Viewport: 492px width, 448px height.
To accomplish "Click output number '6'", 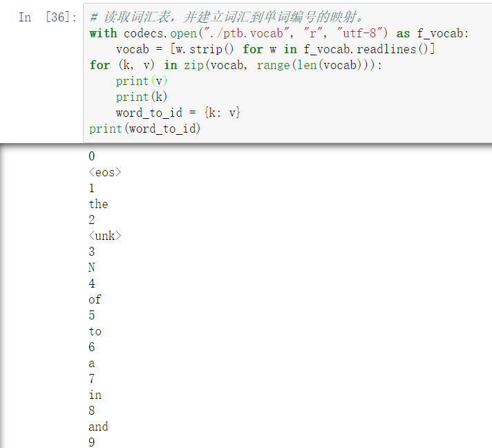I will (x=92, y=347).
